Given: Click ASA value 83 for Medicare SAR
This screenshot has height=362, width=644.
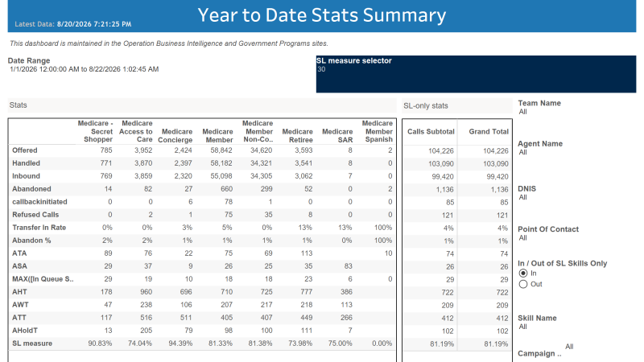Looking at the screenshot, I should click(x=348, y=266).
